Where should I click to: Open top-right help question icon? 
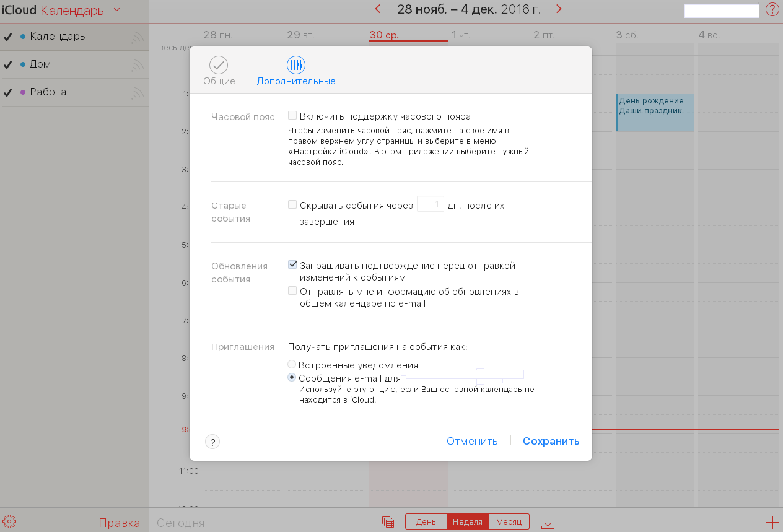[x=772, y=10]
